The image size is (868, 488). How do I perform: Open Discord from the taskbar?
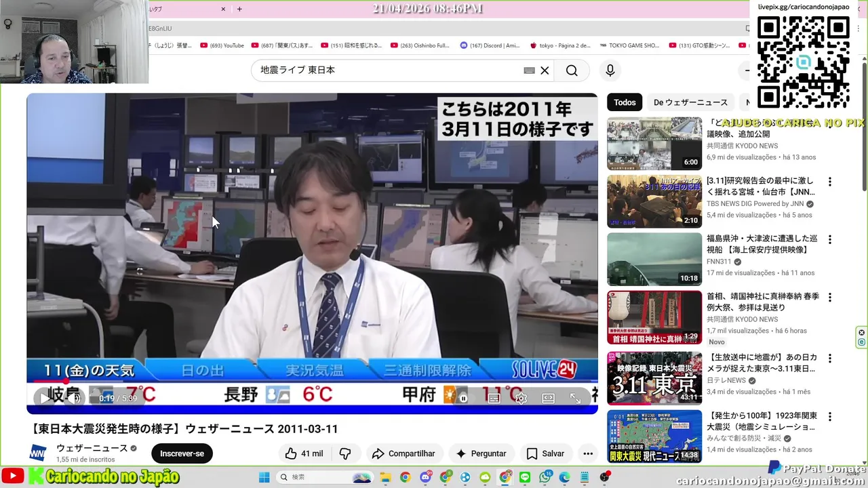point(426,477)
